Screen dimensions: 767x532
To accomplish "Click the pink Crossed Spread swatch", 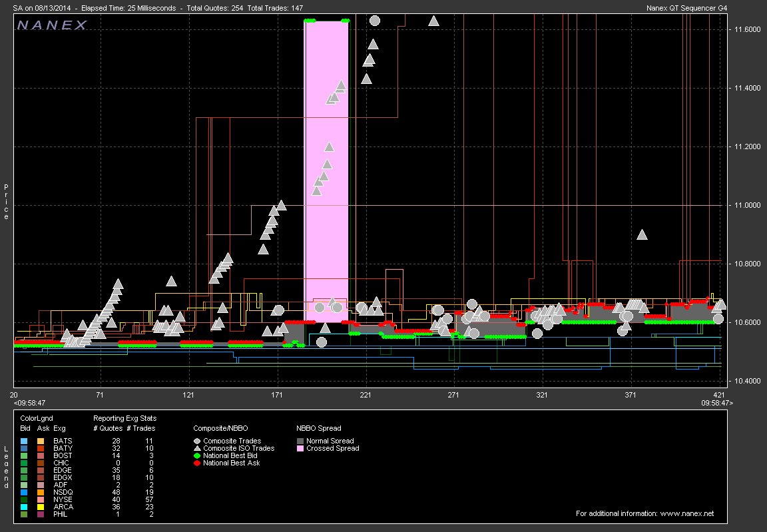I will click(300, 448).
